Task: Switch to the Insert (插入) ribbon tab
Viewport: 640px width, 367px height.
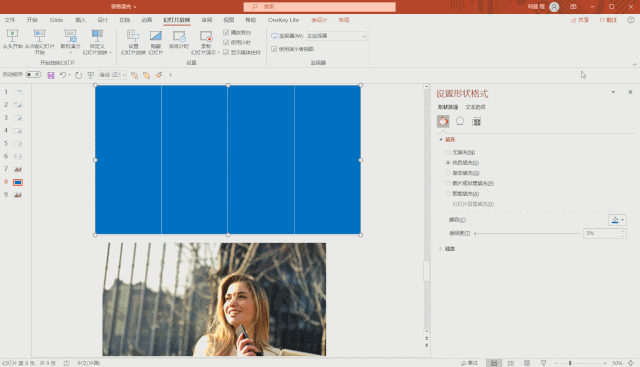Action: click(80, 20)
